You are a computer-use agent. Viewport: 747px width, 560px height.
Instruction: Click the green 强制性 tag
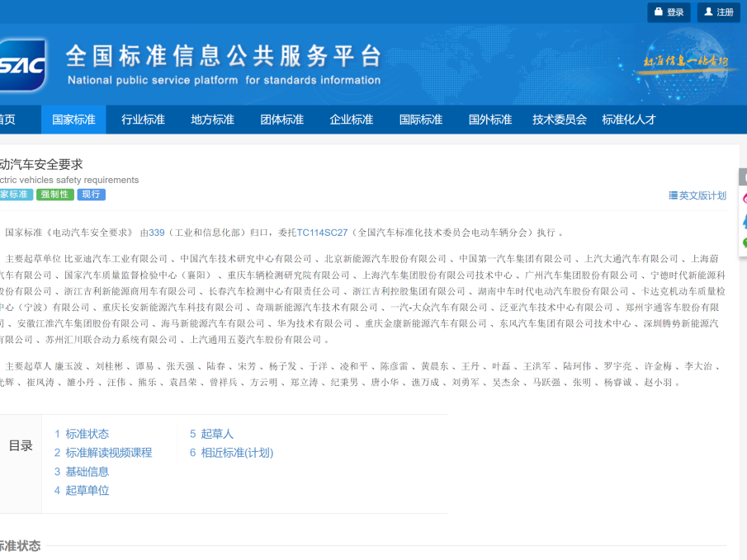(54, 195)
